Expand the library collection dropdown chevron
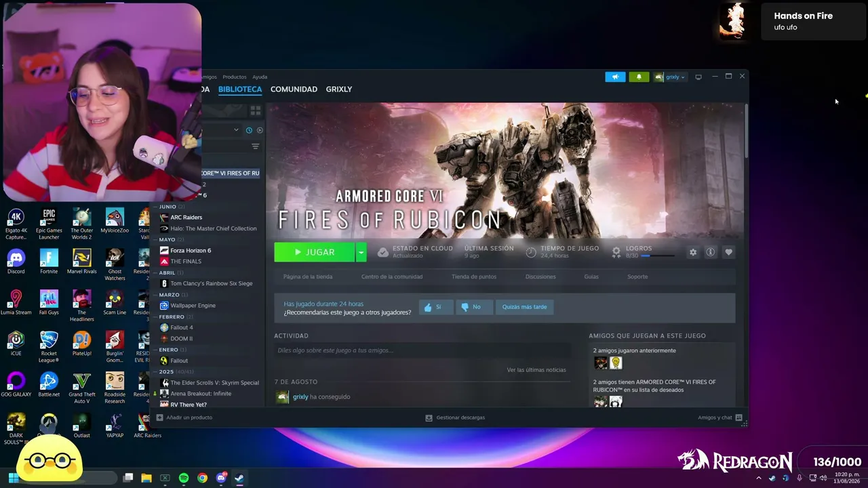This screenshot has height=488, width=868. tap(236, 130)
